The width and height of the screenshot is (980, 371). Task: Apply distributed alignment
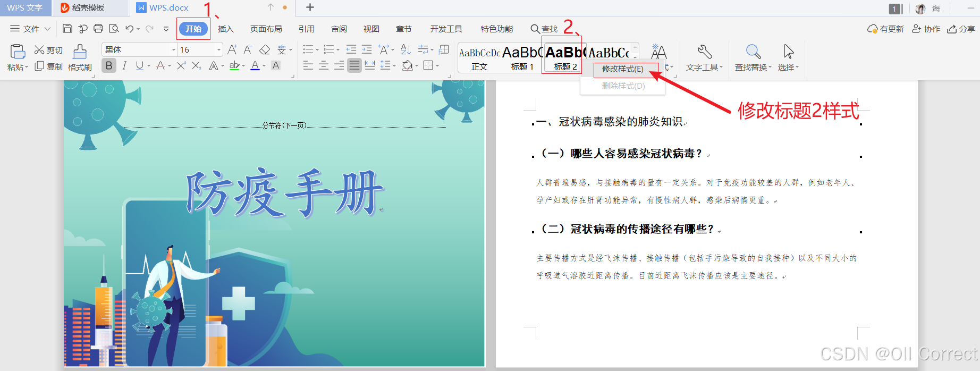tap(370, 65)
